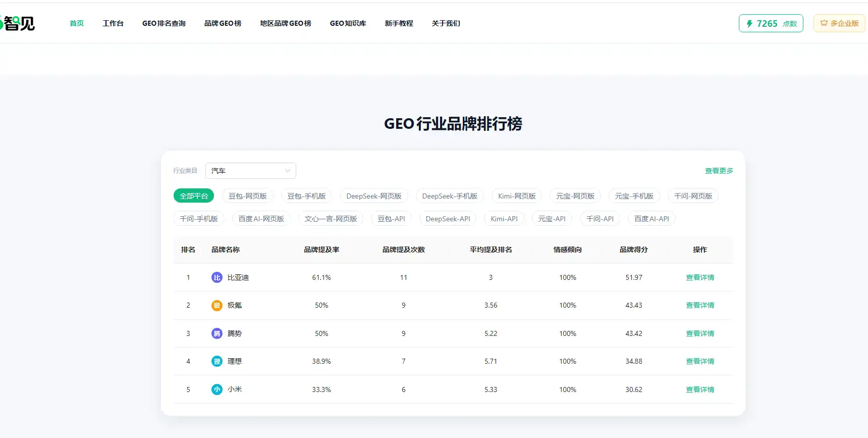Expand the industry dropdown chevron arrow
This screenshot has width=868, height=438.
(288, 171)
